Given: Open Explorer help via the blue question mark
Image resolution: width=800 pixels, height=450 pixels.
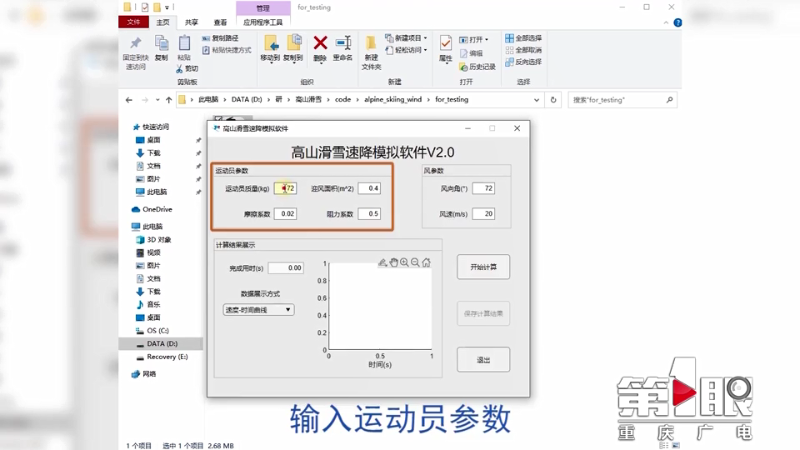Looking at the screenshot, I should coord(678,22).
